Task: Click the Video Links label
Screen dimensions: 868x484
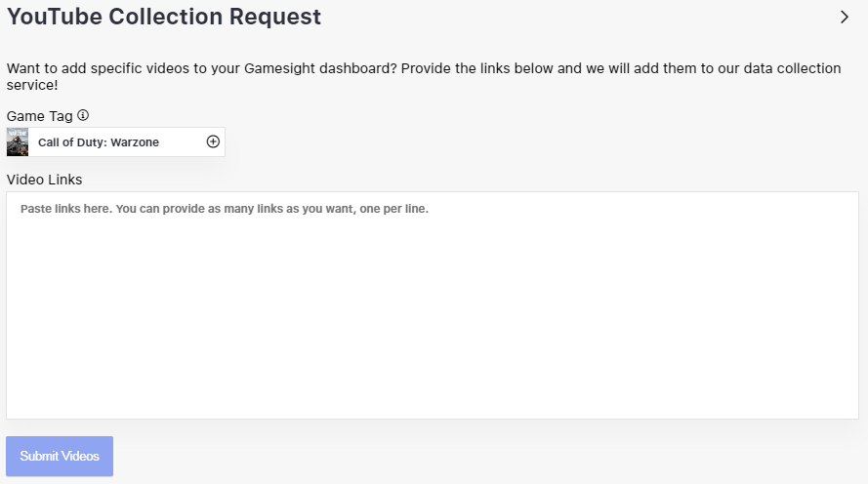Action: click(44, 180)
